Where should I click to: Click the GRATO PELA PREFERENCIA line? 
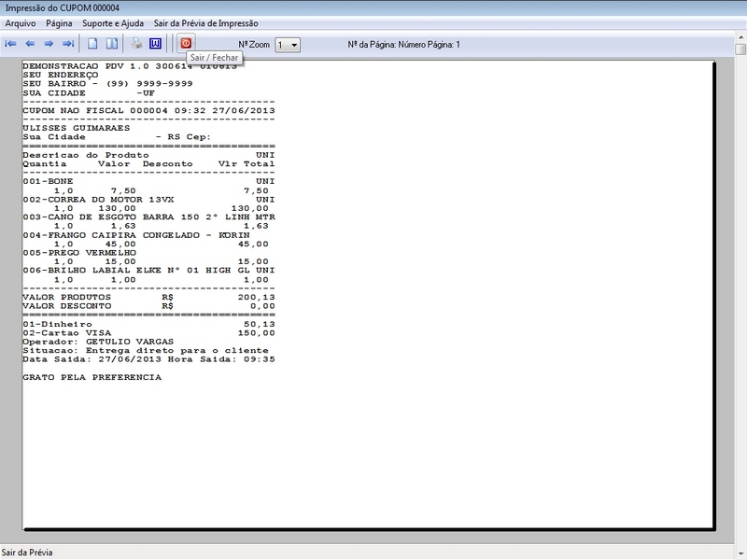coord(92,378)
